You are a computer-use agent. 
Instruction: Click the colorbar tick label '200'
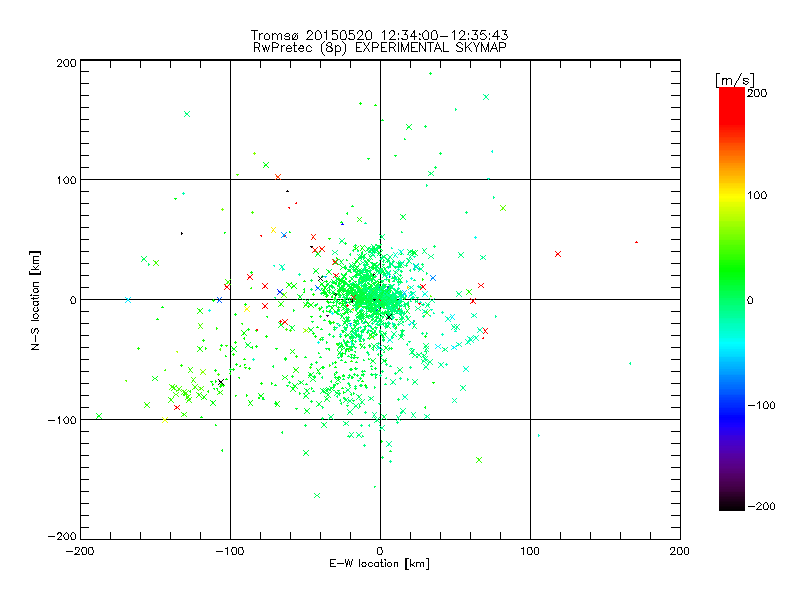(757, 93)
